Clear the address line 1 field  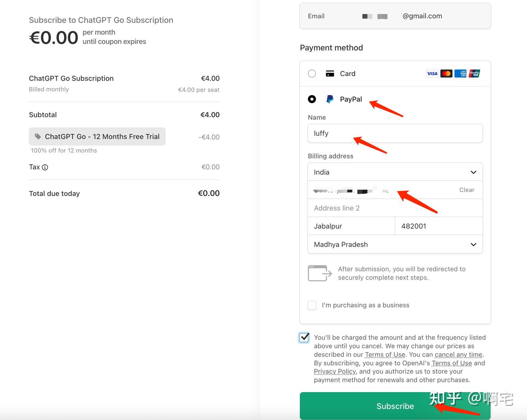pos(466,190)
